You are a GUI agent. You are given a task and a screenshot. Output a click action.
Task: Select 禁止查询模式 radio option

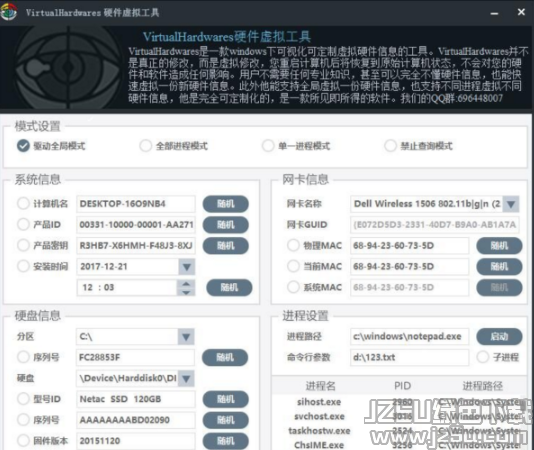pos(390,146)
